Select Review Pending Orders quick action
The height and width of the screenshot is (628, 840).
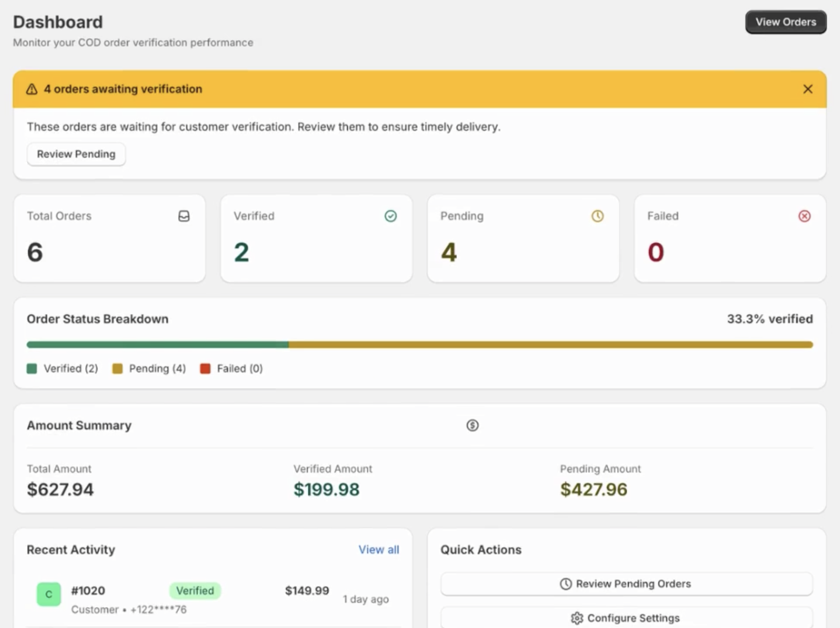click(626, 584)
